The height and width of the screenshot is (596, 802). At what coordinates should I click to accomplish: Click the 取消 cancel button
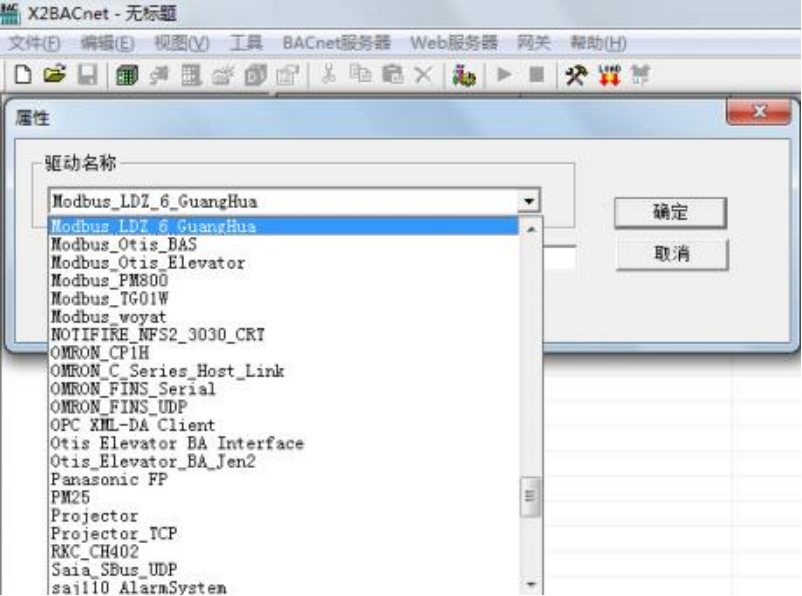pos(672,254)
